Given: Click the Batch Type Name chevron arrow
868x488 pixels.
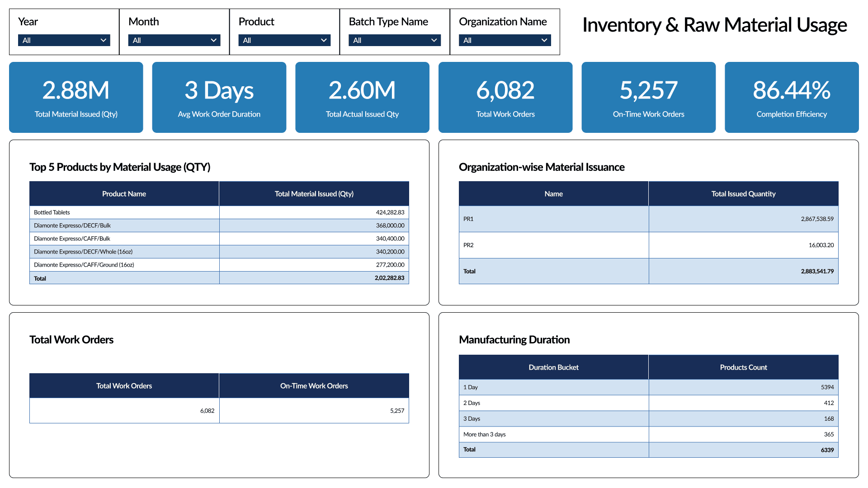Looking at the screenshot, I should coord(433,40).
